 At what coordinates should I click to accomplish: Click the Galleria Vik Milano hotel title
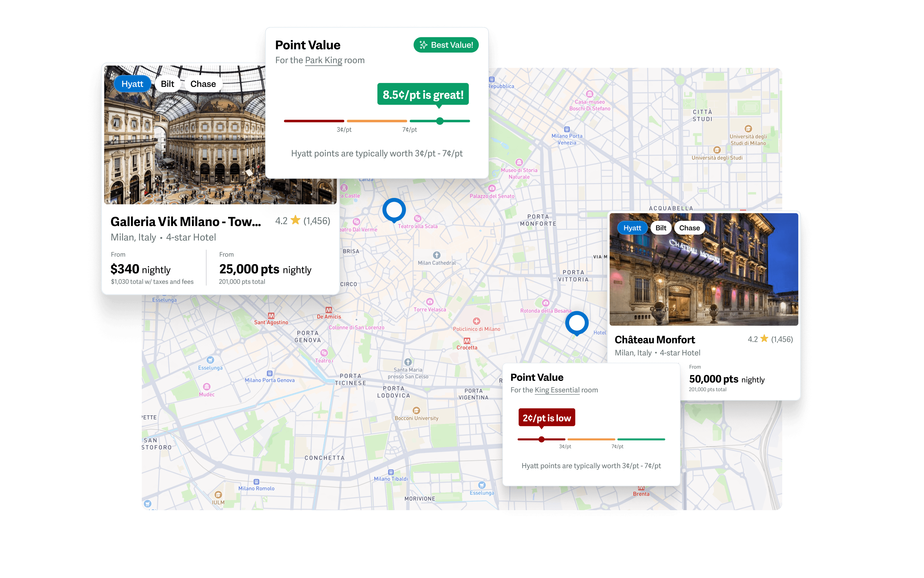[x=186, y=221]
